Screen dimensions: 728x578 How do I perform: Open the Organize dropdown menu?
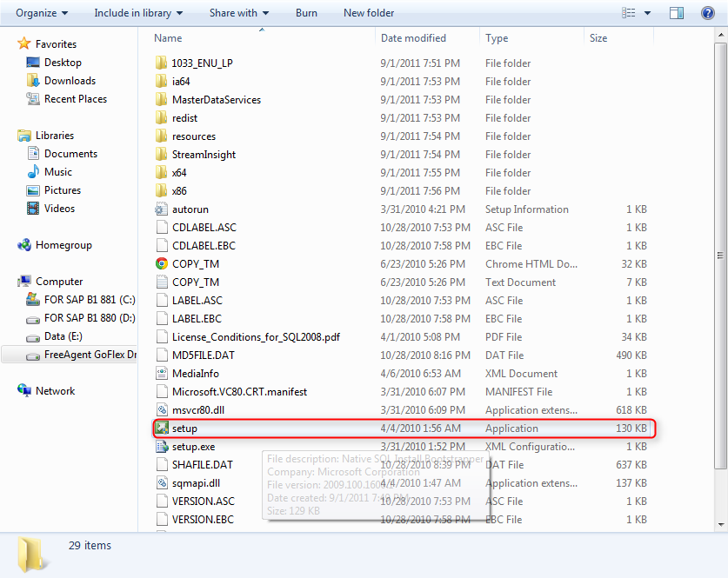[42, 13]
